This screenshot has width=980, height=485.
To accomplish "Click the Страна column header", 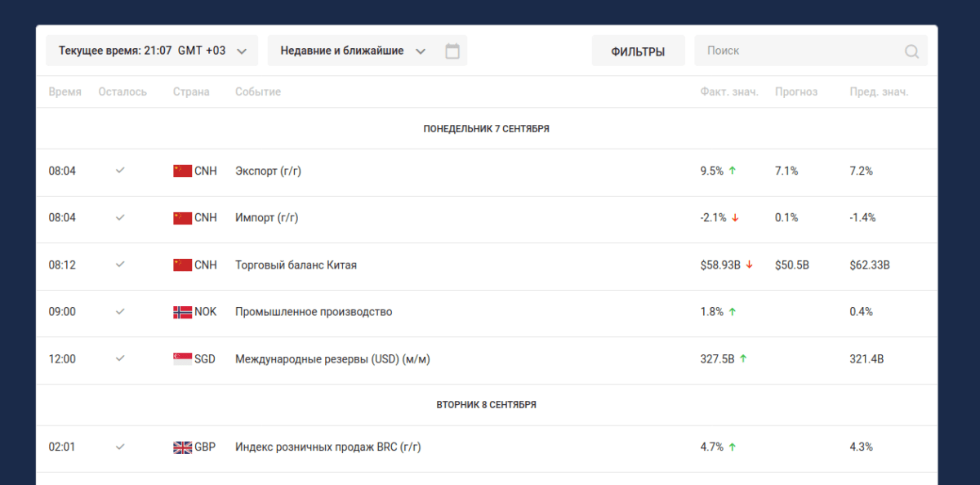I will pos(191,92).
